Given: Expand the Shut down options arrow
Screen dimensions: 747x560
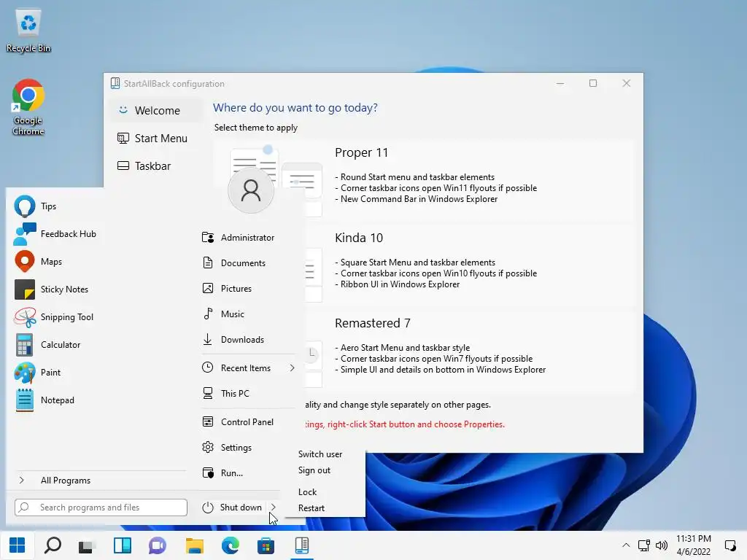Looking at the screenshot, I should [274, 507].
